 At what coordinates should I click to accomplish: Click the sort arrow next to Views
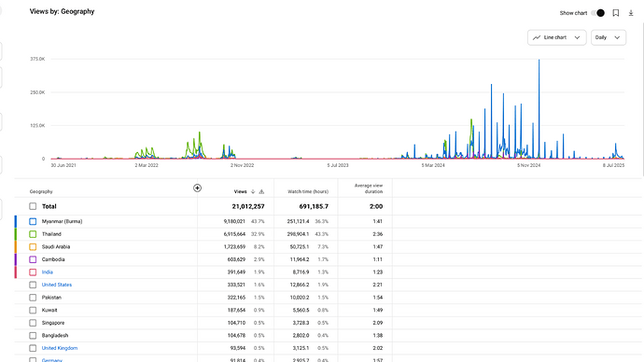(253, 191)
